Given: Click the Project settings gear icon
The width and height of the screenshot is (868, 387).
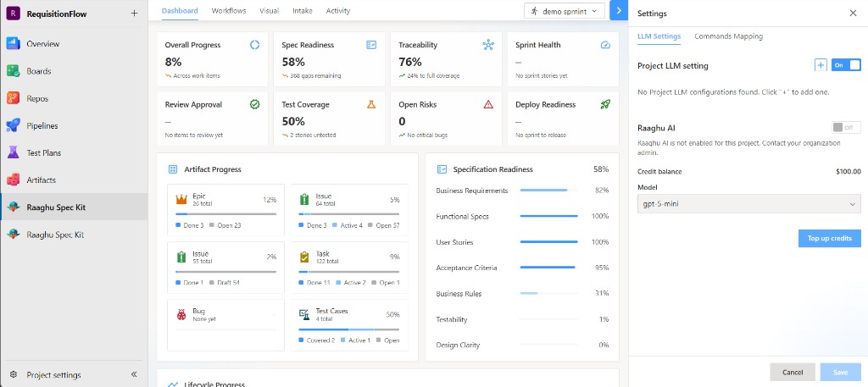Looking at the screenshot, I should (14, 374).
